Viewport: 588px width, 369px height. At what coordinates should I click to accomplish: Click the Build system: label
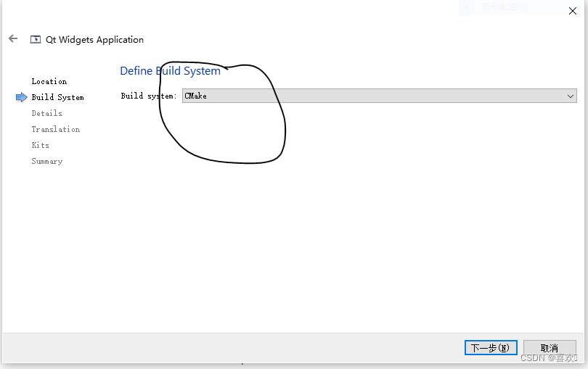click(x=149, y=96)
